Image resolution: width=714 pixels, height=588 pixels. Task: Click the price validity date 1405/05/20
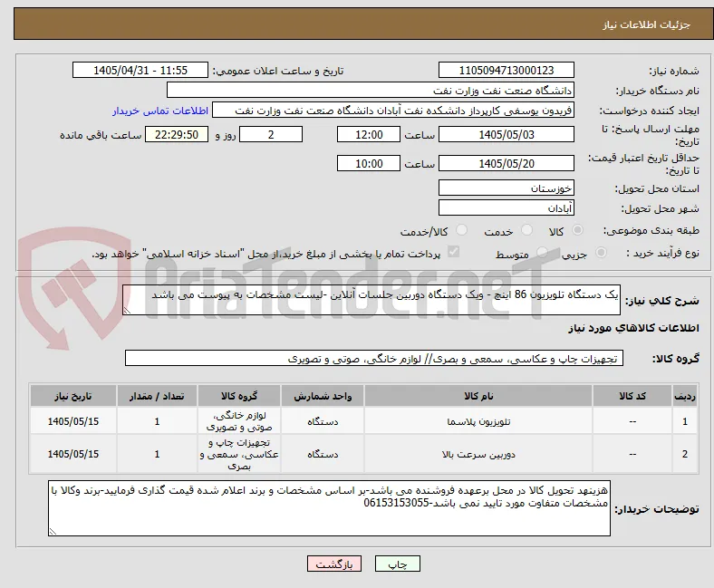coord(507,163)
